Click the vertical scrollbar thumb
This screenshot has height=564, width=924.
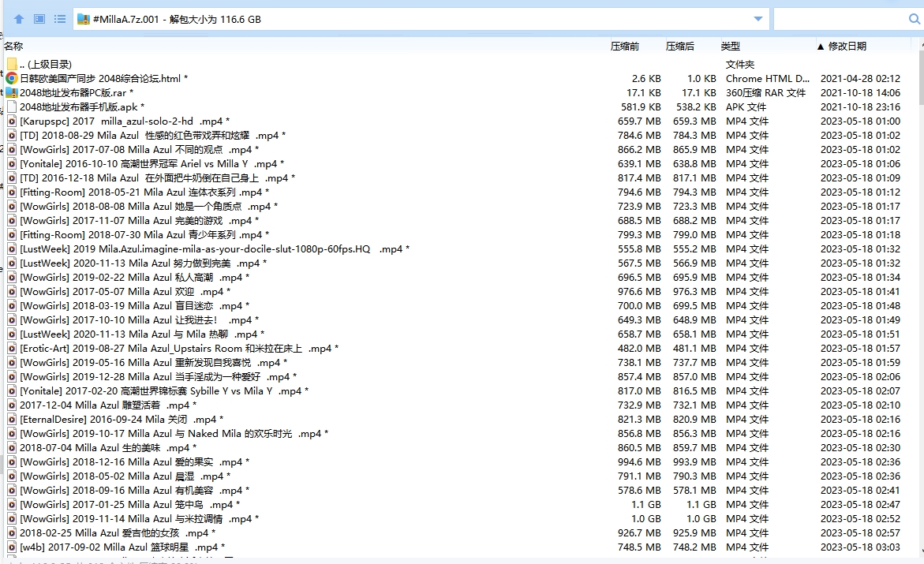click(x=920, y=77)
